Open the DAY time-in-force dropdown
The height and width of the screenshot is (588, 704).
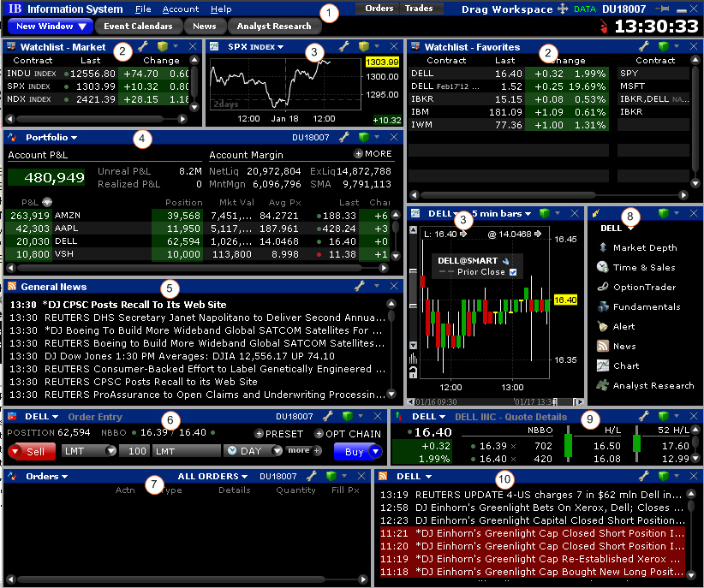coord(254,450)
